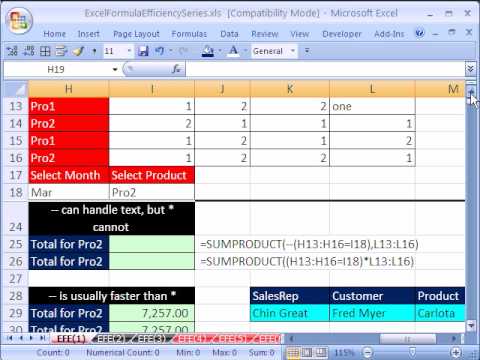Click the Zoom Out minus button

[367, 352]
